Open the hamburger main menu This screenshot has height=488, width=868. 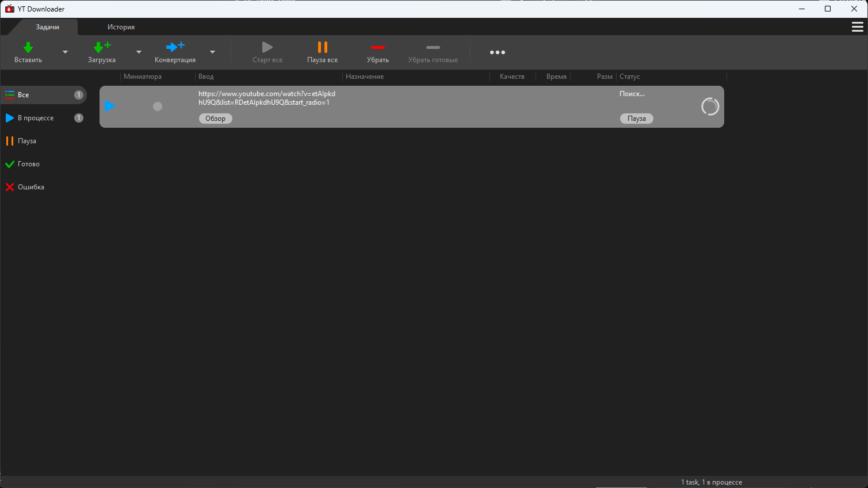coord(857,27)
